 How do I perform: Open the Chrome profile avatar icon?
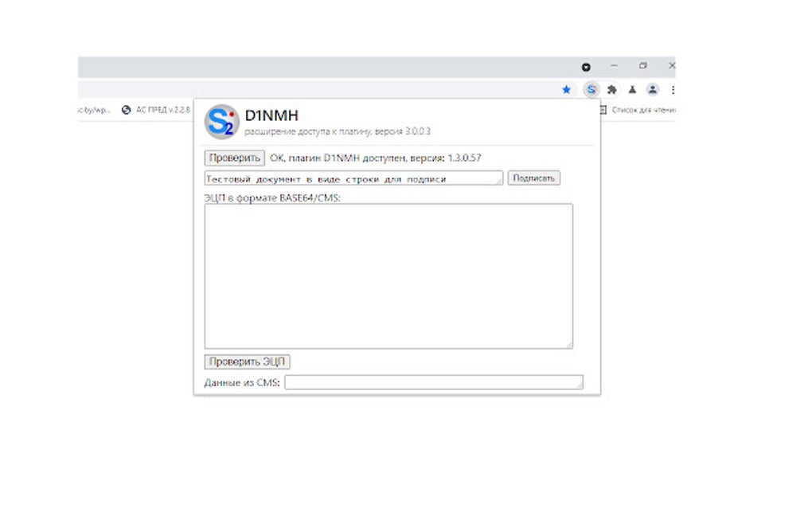[x=653, y=90]
